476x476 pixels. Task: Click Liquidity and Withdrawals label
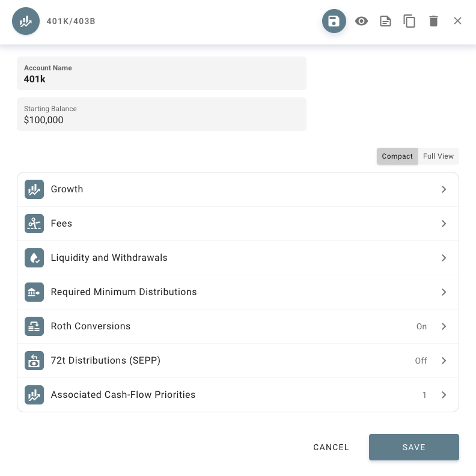109,258
